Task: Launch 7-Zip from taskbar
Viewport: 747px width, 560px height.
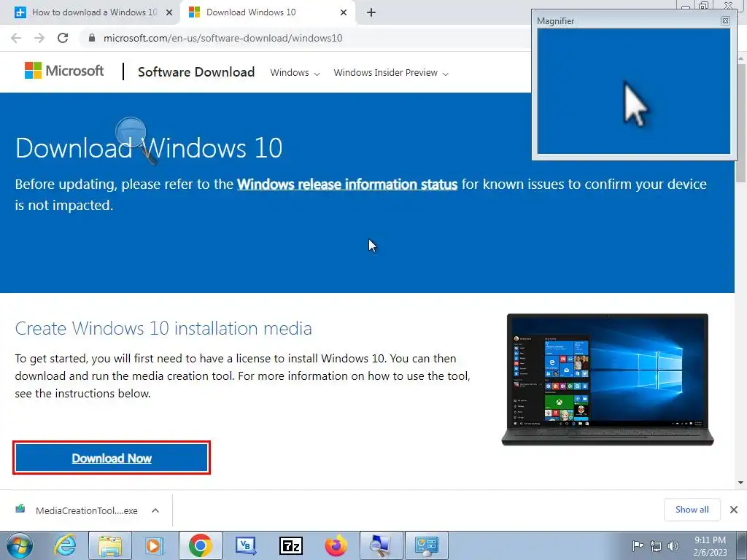Action: coord(290,545)
